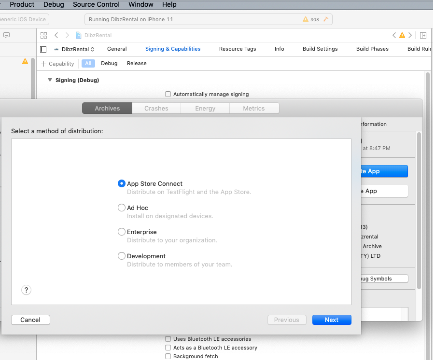The width and height of the screenshot is (433, 360).
Task: Open the Archives tab in Organizer
Action: coord(107,108)
